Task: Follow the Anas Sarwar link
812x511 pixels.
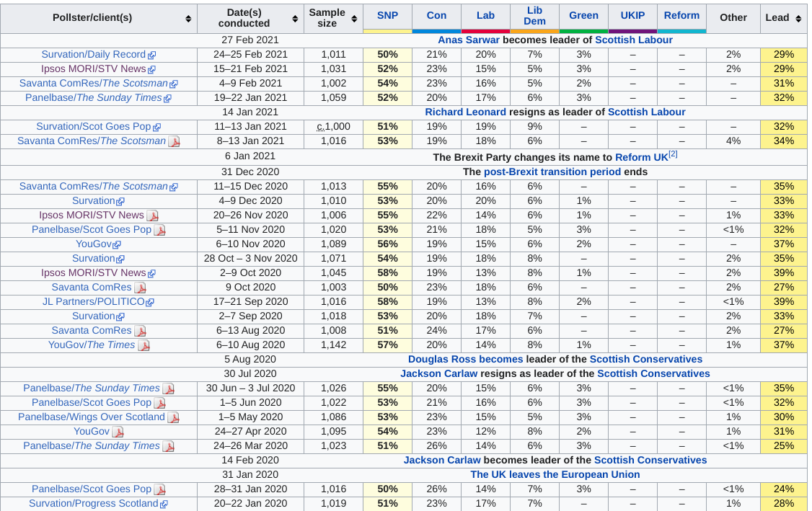Action: (x=469, y=40)
